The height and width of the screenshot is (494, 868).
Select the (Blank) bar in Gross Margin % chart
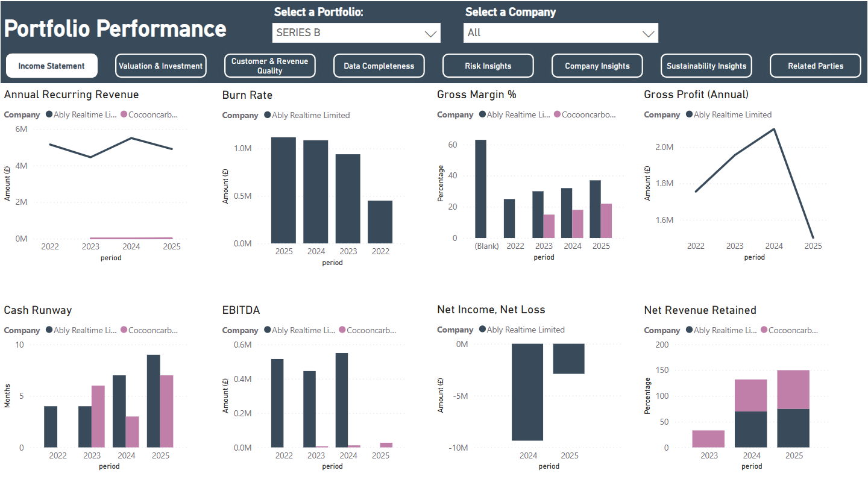point(480,189)
